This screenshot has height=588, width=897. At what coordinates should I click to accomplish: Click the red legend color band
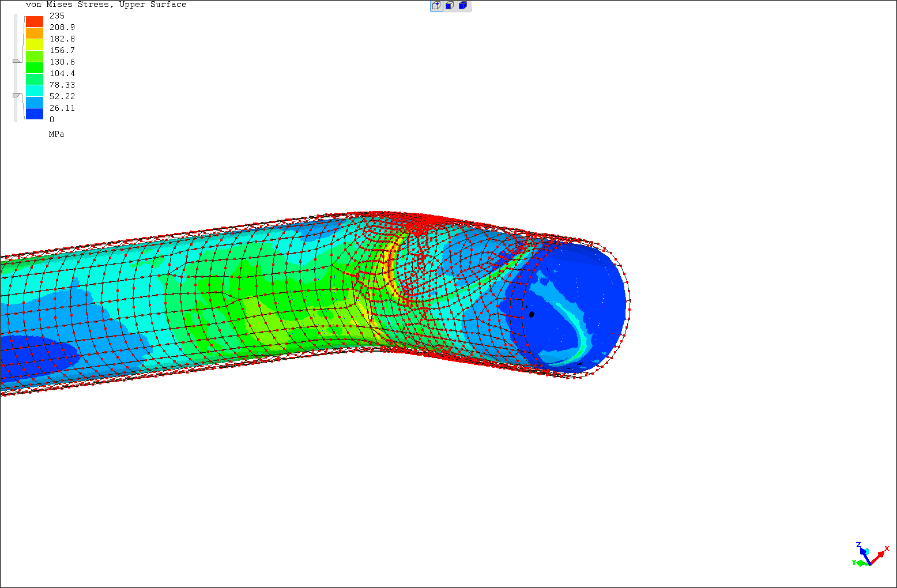coord(35,21)
